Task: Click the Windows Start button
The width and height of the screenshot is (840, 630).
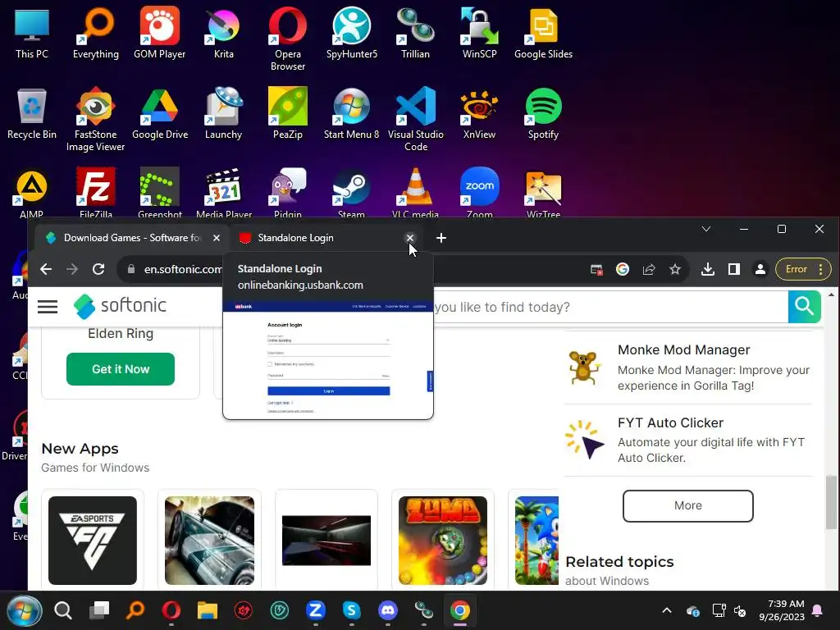Action: click(24, 610)
